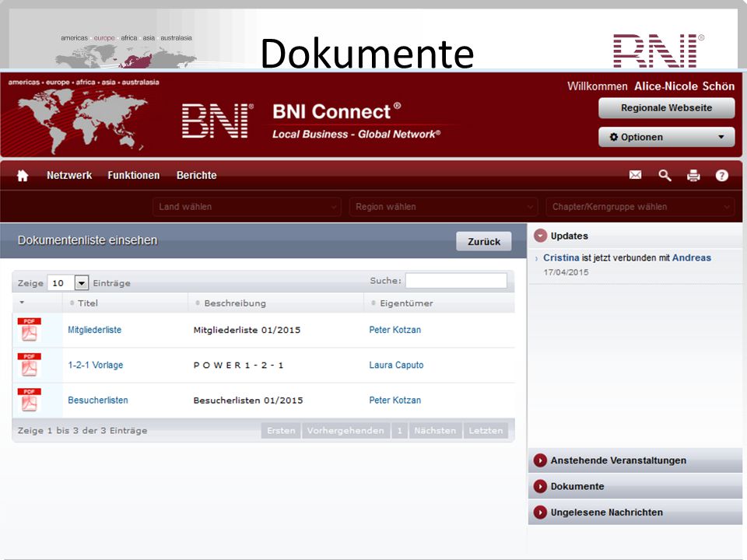The height and width of the screenshot is (560, 747).
Task: Open the Optionen dropdown
Action: 667,137
